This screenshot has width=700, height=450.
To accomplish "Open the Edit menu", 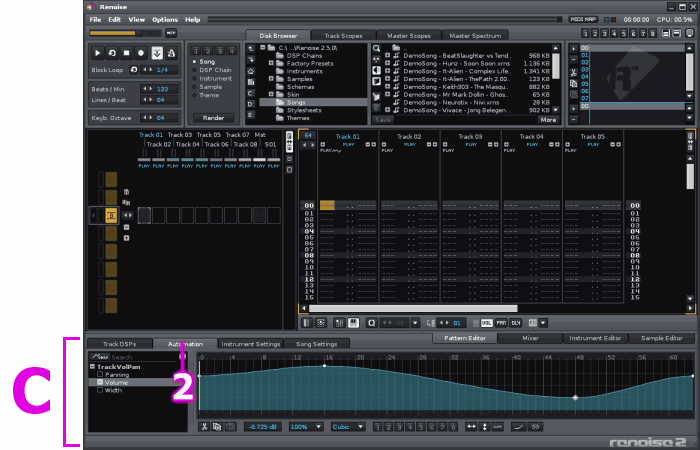I will coord(114,20).
